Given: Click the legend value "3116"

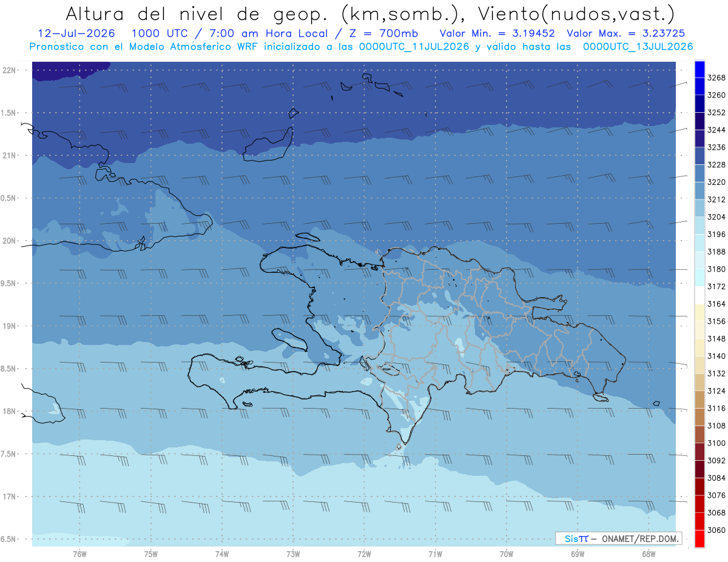Looking at the screenshot, I should coord(716,409).
